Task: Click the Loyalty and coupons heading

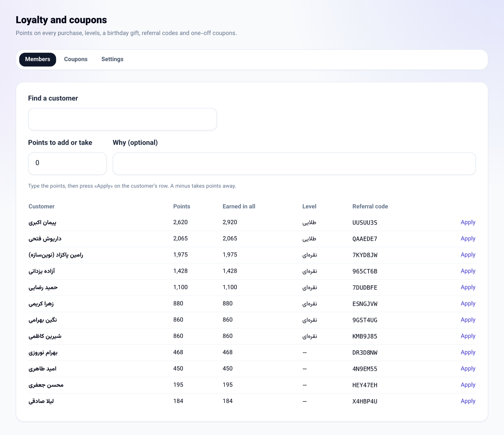Action: (x=61, y=20)
